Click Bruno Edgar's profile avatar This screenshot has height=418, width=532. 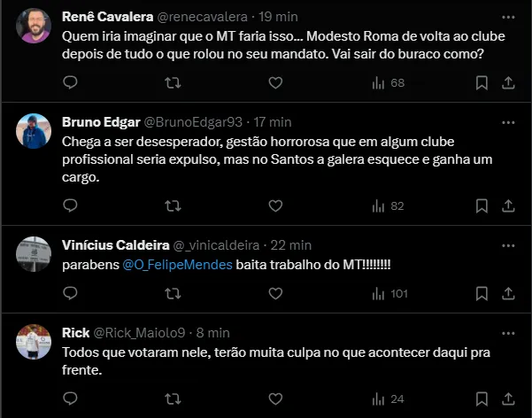pos(34,130)
